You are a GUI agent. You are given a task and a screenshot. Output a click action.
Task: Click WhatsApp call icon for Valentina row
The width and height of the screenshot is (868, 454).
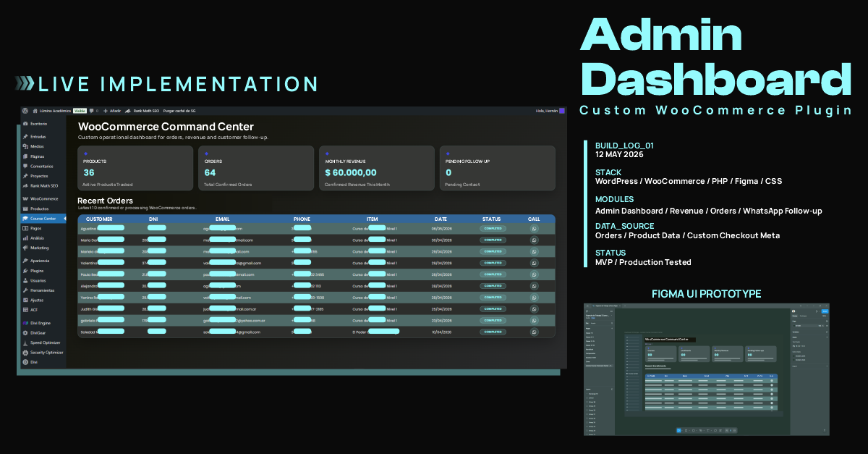(534, 263)
